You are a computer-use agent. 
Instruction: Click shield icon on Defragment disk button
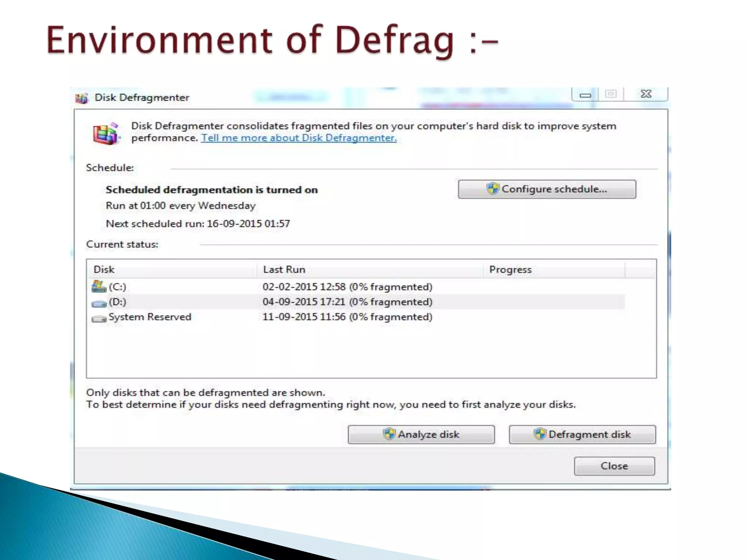click(539, 434)
